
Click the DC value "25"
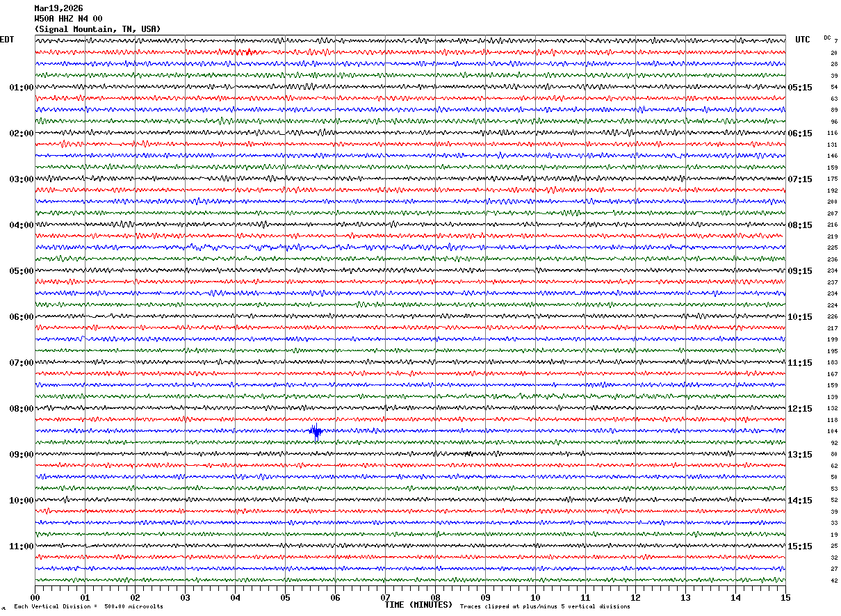pos(834,546)
